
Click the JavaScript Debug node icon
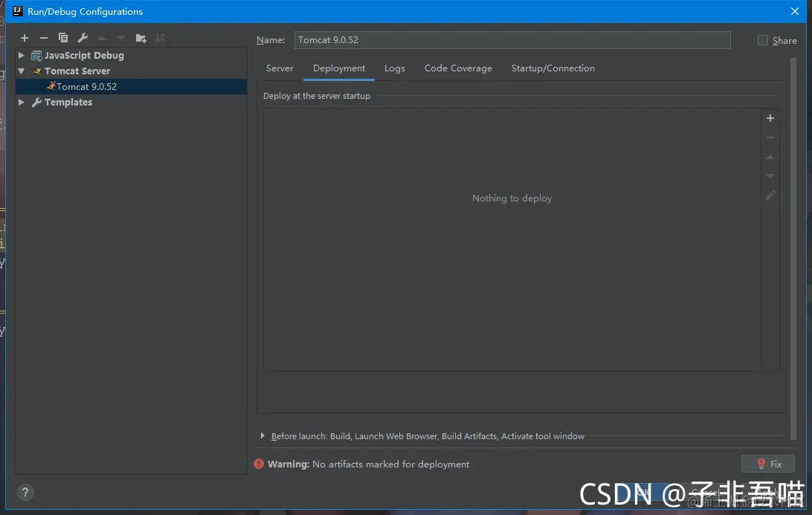36,56
